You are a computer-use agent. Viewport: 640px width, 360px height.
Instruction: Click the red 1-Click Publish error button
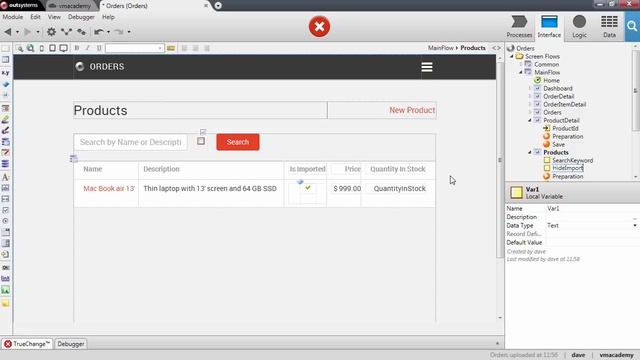tap(319, 27)
